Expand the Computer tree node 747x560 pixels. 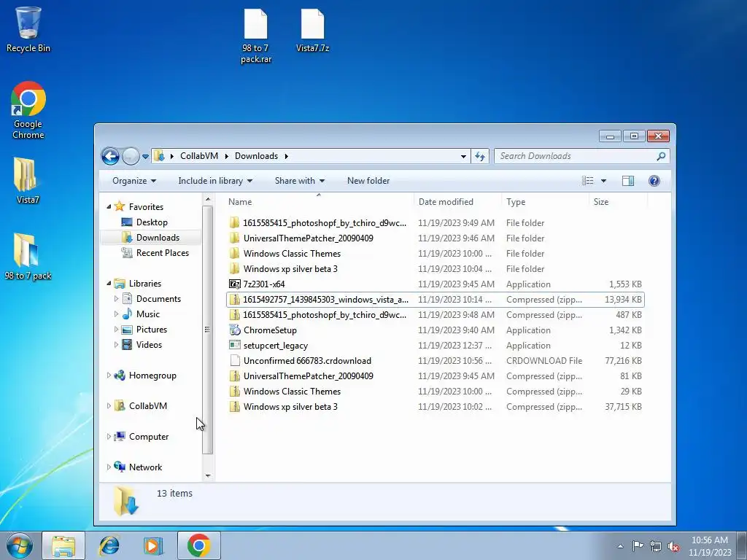(109, 437)
